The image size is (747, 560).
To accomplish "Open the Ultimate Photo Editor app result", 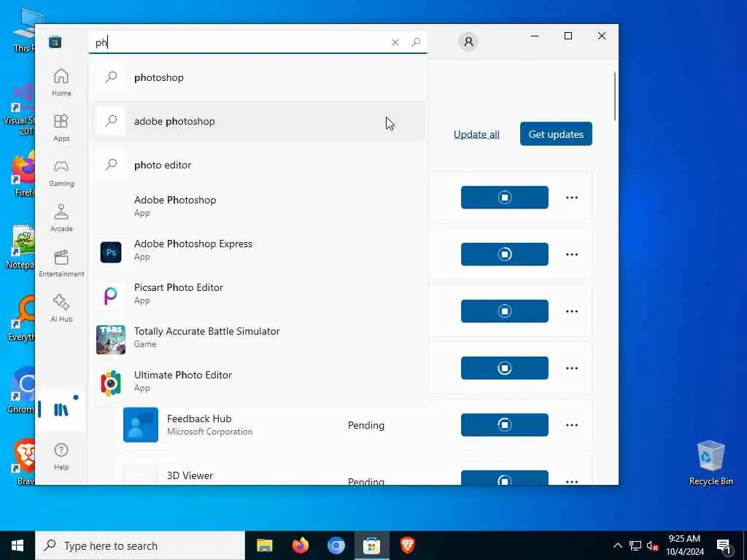I will [x=258, y=381].
